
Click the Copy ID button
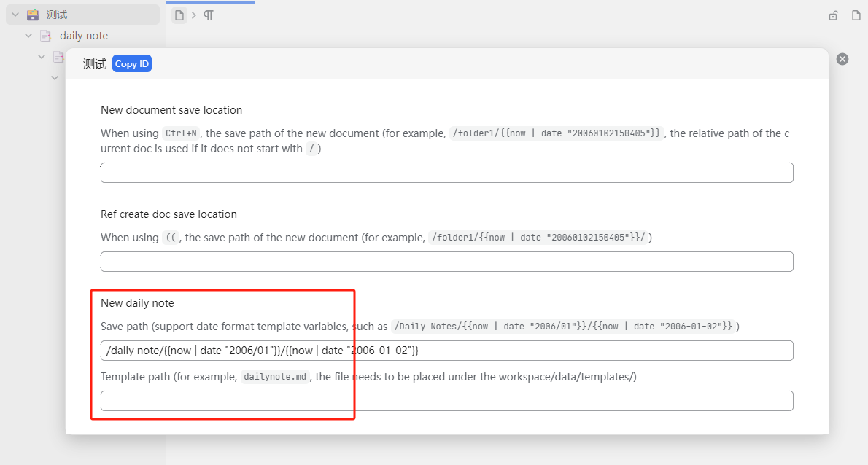pyautogui.click(x=132, y=64)
